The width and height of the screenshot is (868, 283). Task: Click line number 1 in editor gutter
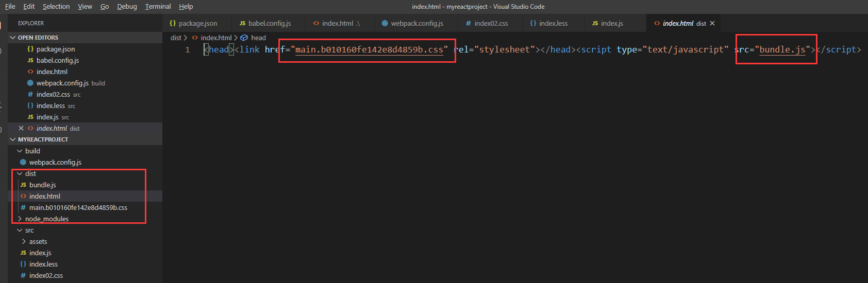point(188,49)
